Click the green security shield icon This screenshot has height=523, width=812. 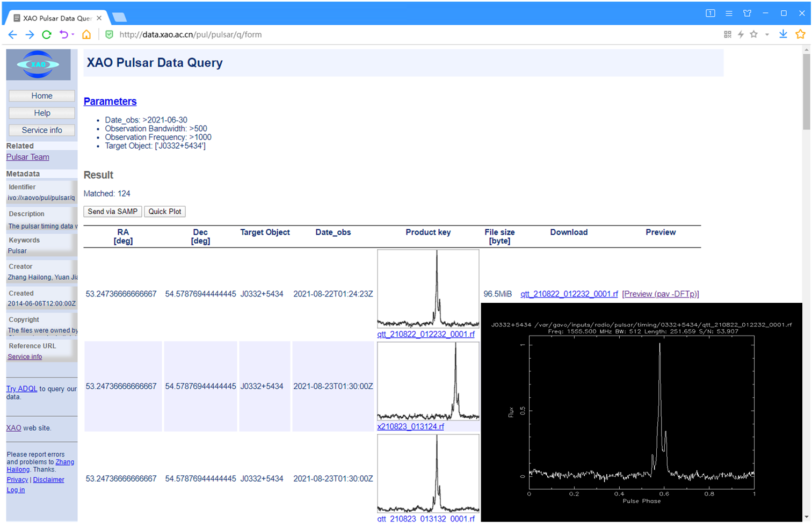coord(109,34)
